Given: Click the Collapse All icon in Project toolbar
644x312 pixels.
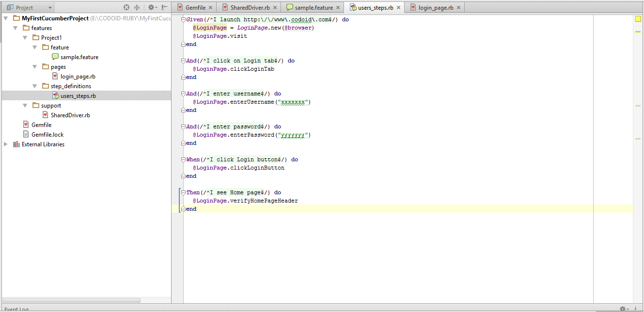Looking at the screenshot, I should pos(137,7).
